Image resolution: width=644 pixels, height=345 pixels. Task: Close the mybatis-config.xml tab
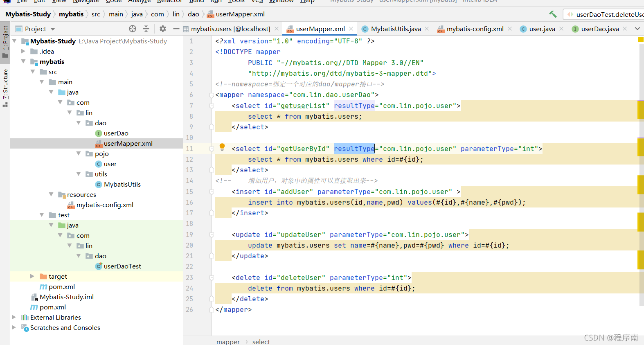510,29
